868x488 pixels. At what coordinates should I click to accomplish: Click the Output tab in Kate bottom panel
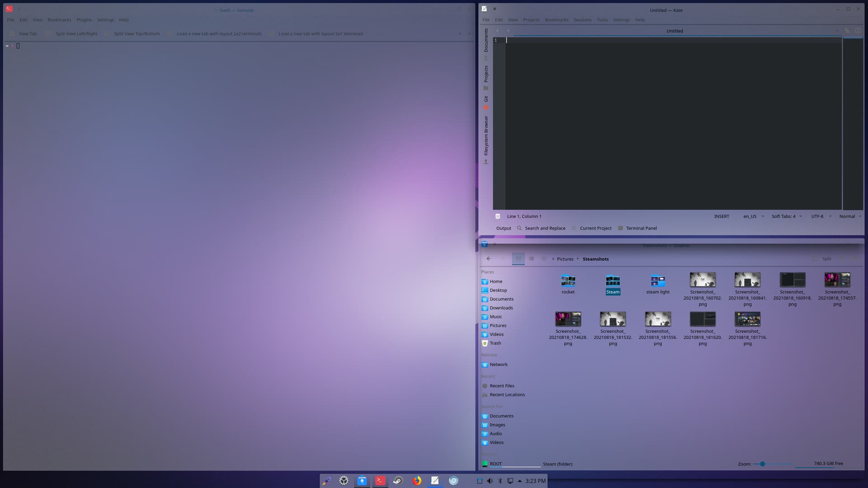(x=504, y=228)
